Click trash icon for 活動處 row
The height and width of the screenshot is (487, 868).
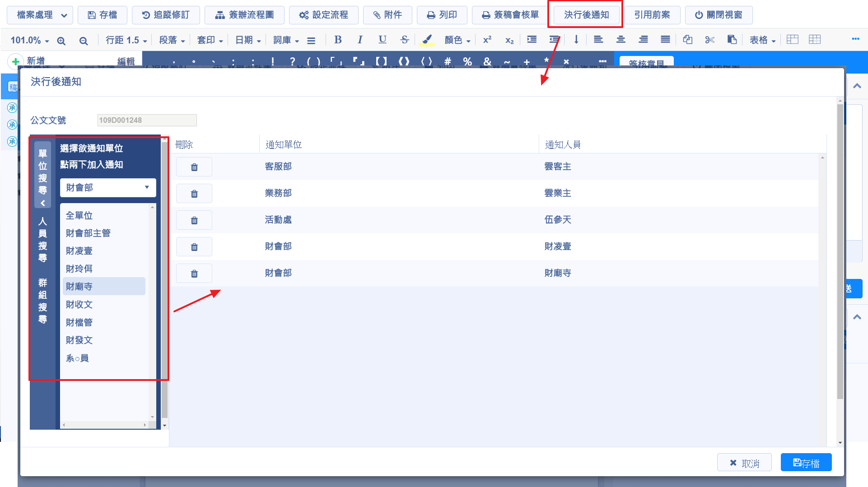coord(194,220)
